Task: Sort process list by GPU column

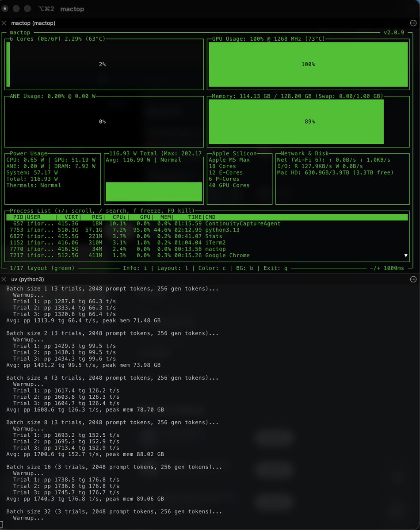Action: (x=145, y=217)
